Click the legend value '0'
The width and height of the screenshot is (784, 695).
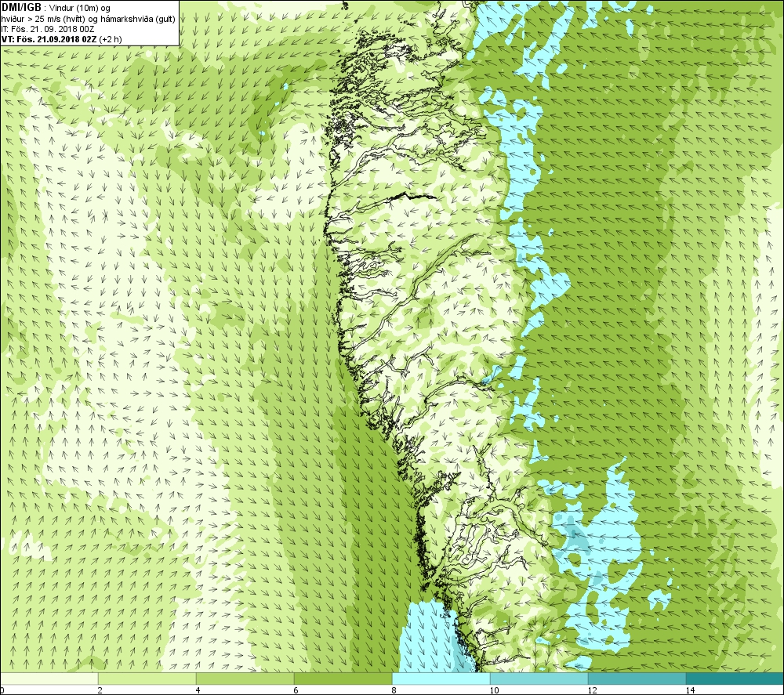point(2,690)
